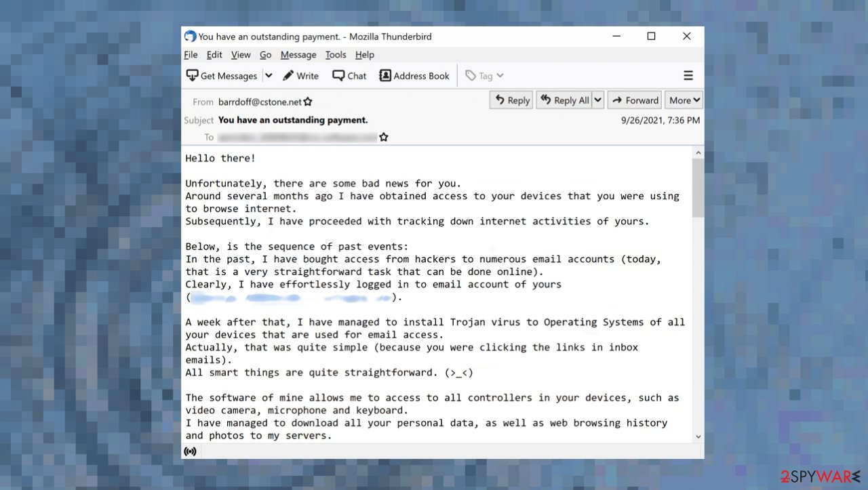Click the date 9/26/2021, 7:36 PM
Viewport: 868px width, 490px height.
660,120
